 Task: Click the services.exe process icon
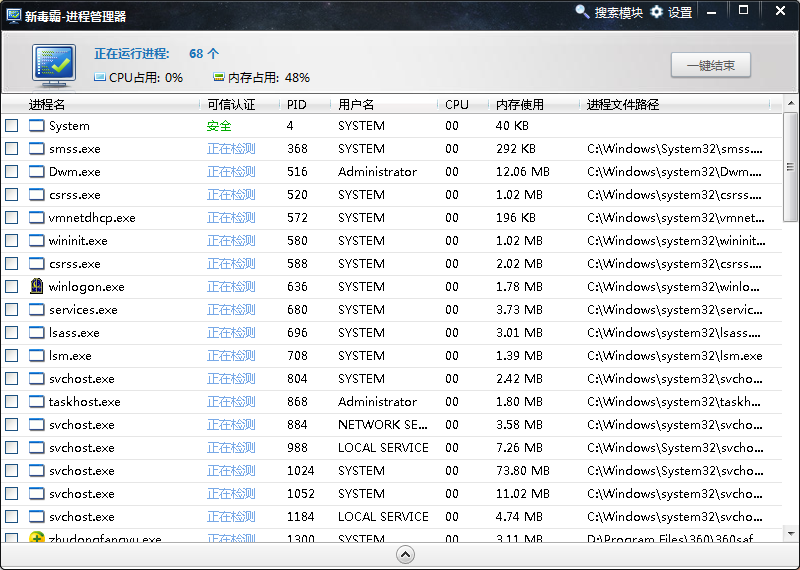pos(37,310)
